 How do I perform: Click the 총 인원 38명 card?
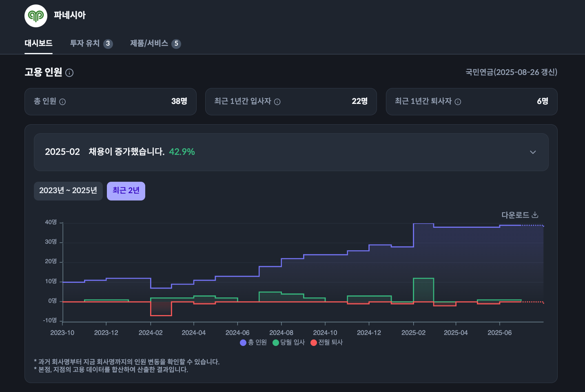pyautogui.click(x=110, y=101)
